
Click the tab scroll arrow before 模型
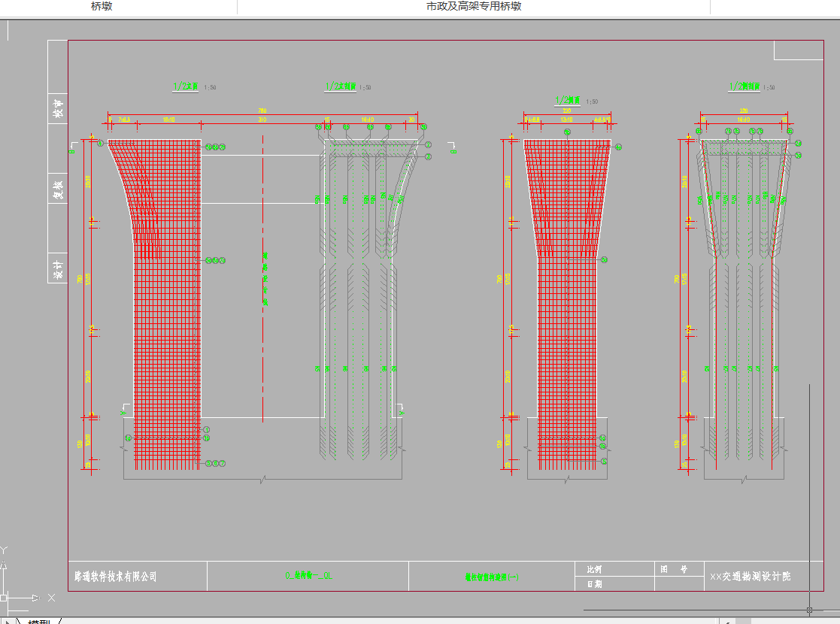(9, 620)
